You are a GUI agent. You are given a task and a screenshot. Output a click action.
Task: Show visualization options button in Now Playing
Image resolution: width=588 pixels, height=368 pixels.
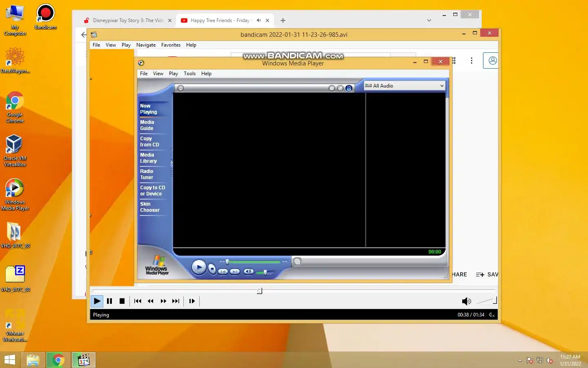(332, 88)
